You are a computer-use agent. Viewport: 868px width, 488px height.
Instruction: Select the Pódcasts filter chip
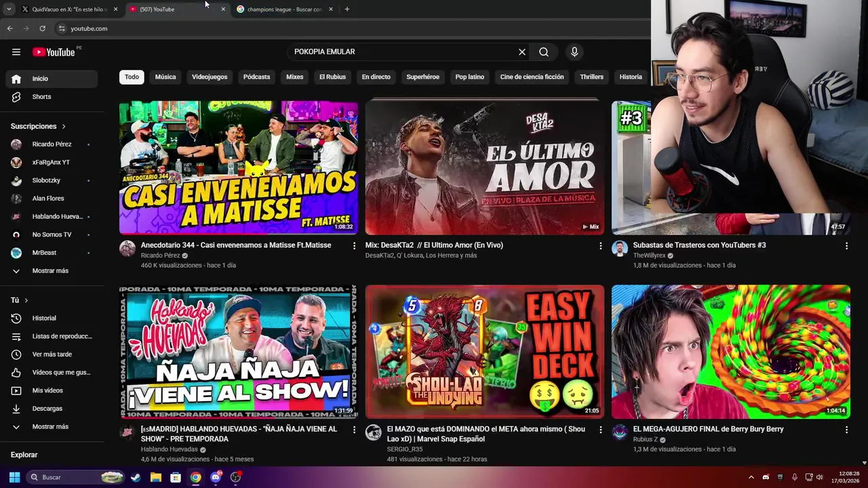pos(256,77)
